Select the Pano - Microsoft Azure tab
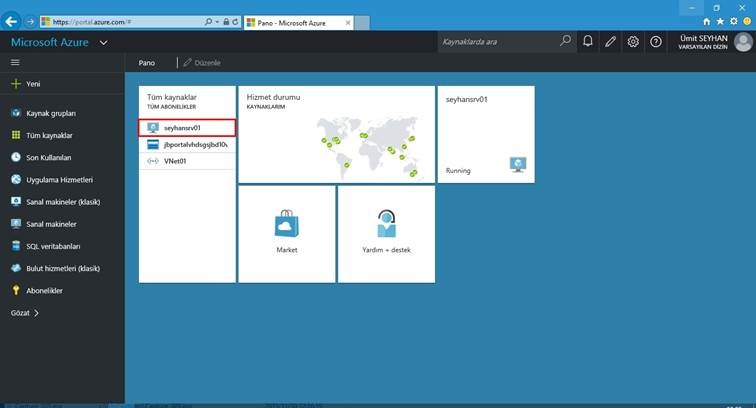The image size is (756, 408). (x=298, y=23)
